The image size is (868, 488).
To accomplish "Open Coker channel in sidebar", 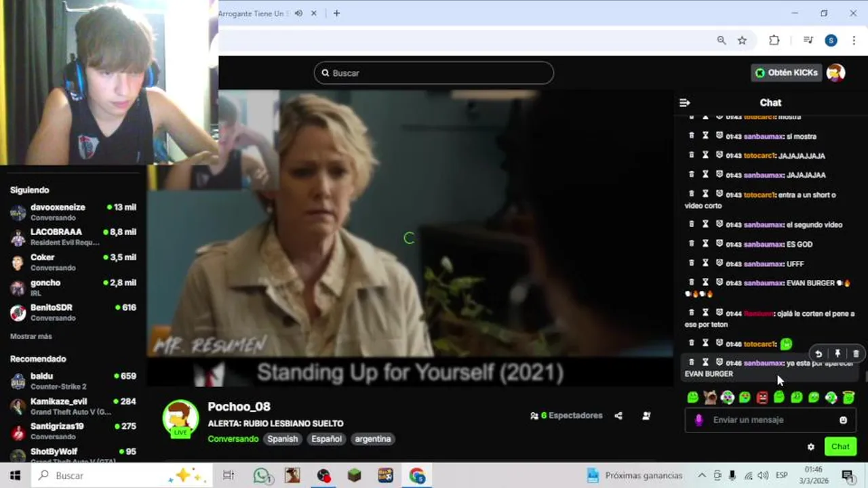I will click(73, 262).
